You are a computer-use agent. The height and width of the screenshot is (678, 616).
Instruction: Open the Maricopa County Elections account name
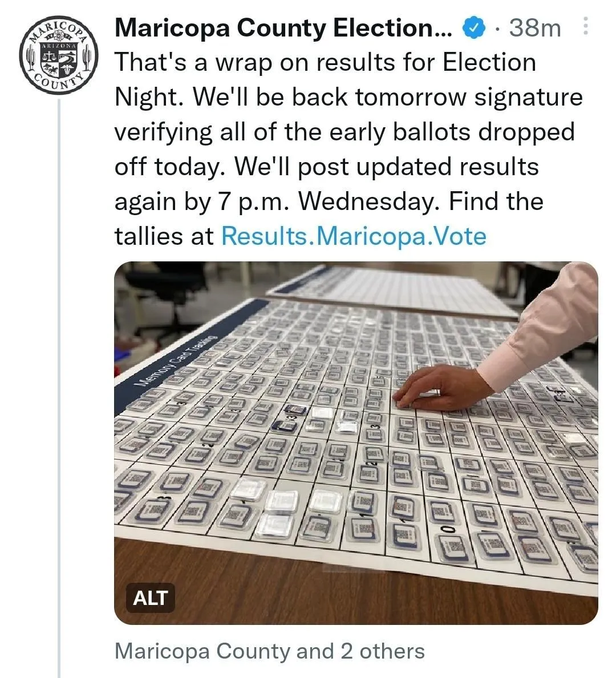click(x=283, y=27)
